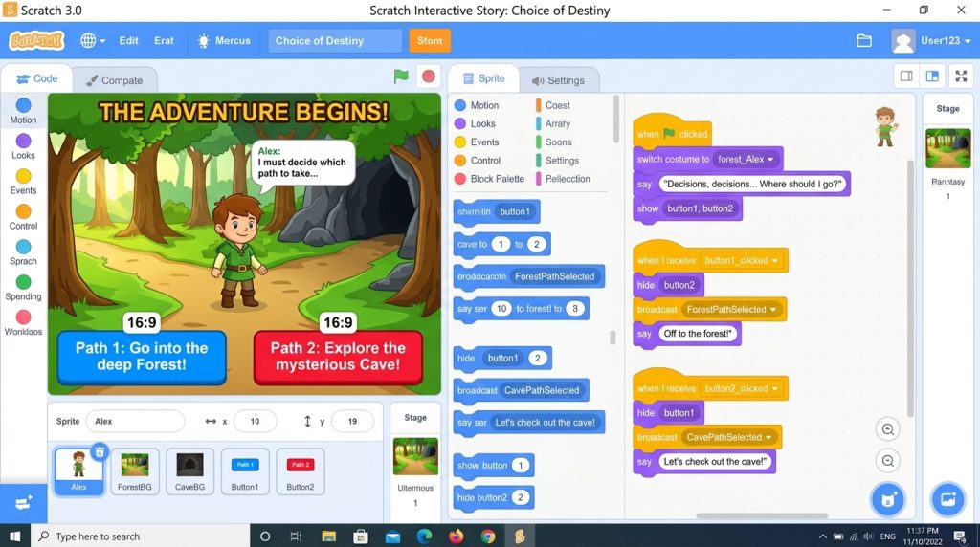
Task: Switch to the large stage layout
Action: [x=932, y=77]
